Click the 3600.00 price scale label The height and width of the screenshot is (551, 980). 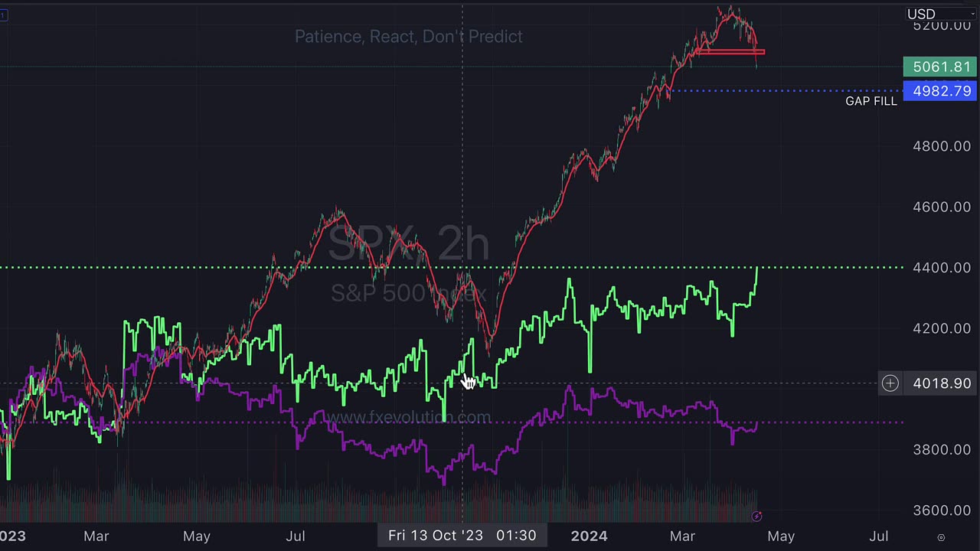942,510
